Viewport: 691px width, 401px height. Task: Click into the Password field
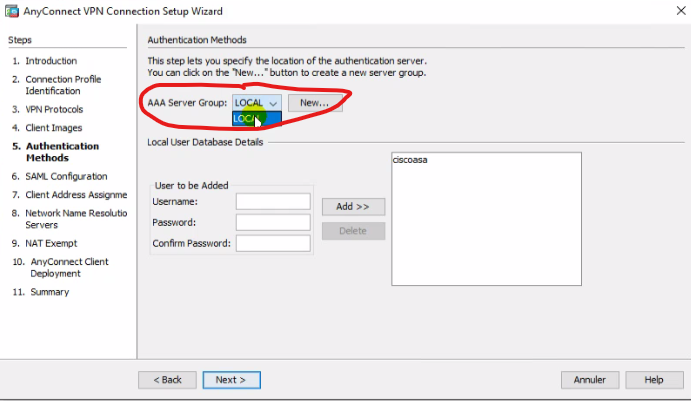pos(273,222)
